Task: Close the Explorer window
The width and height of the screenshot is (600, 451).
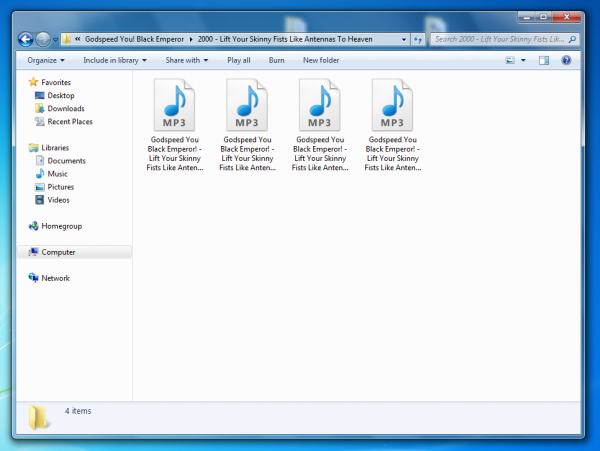Action: (567, 17)
